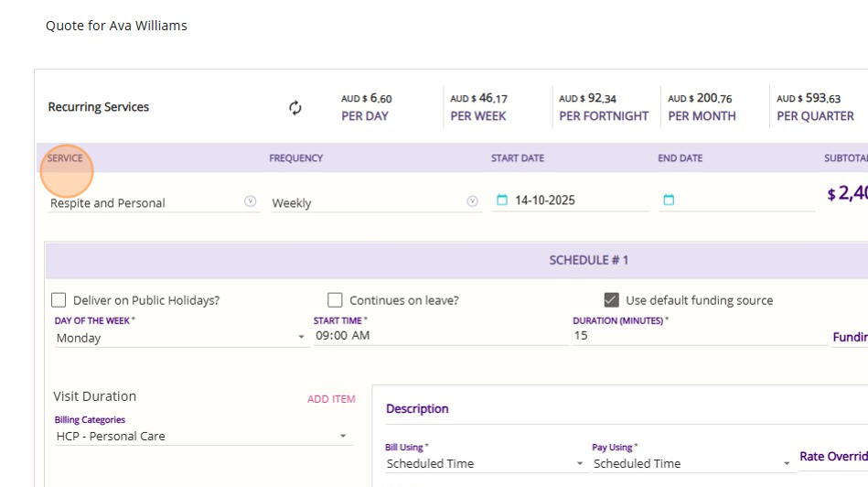Uncheck Use default funding source

(x=611, y=300)
